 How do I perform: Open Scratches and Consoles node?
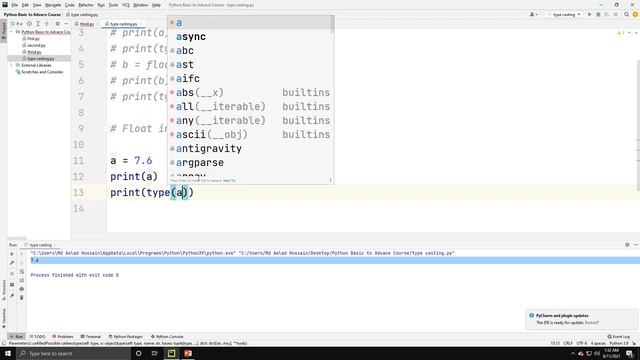(39, 72)
